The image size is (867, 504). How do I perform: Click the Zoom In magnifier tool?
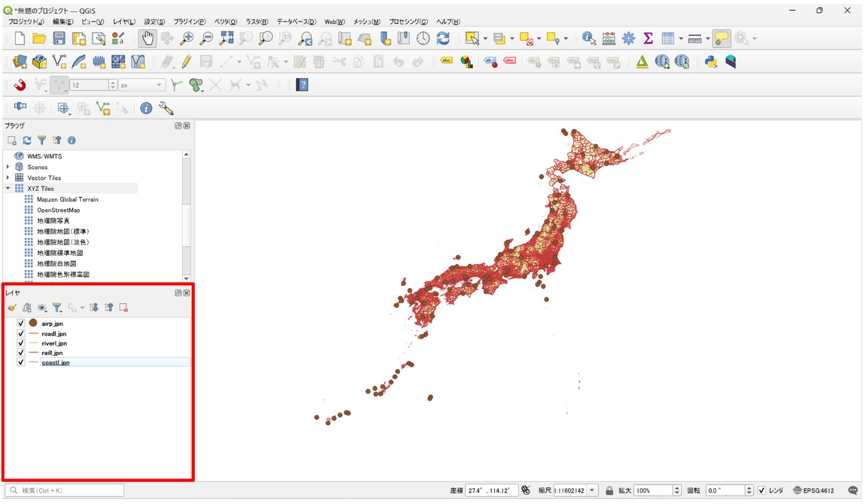click(186, 38)
